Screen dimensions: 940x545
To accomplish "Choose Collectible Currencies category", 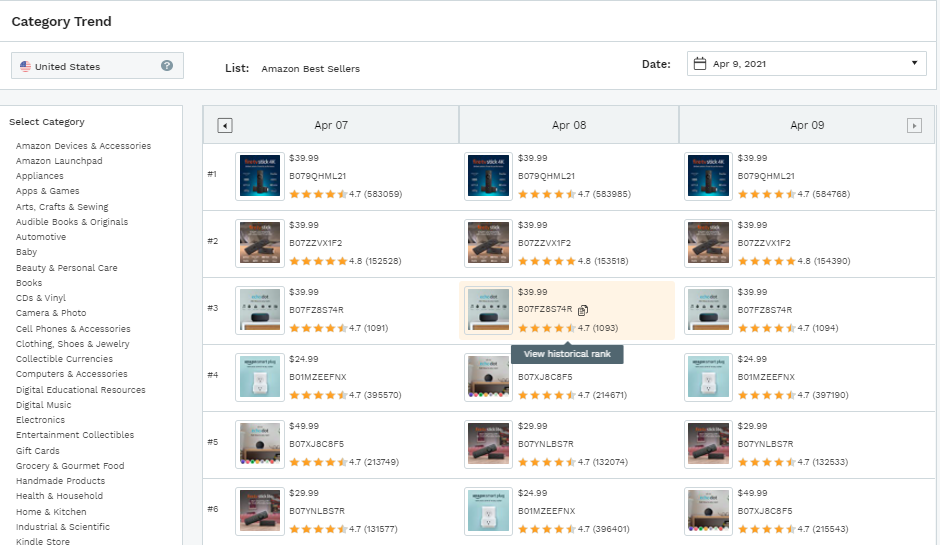I will [x=64, y=359].
